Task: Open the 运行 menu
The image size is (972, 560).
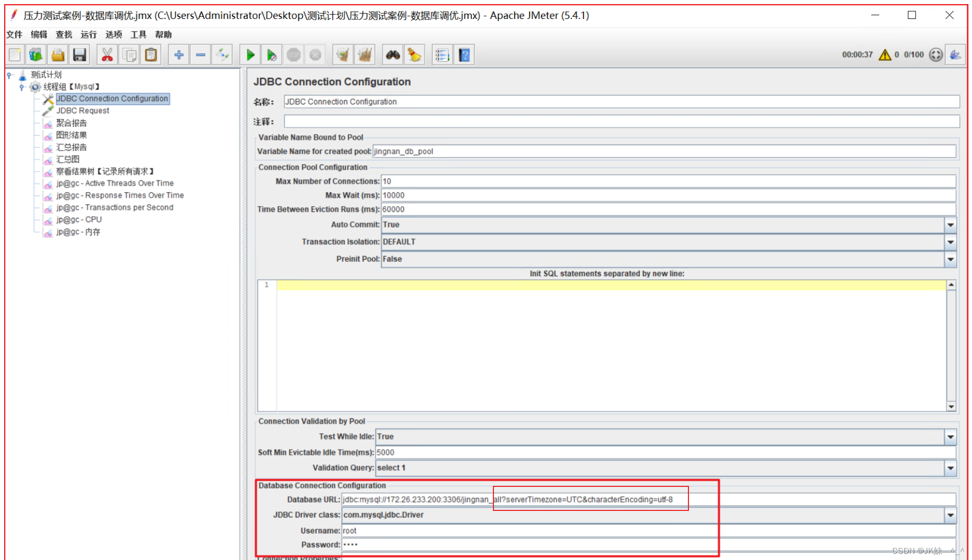Action: point(89,34)
